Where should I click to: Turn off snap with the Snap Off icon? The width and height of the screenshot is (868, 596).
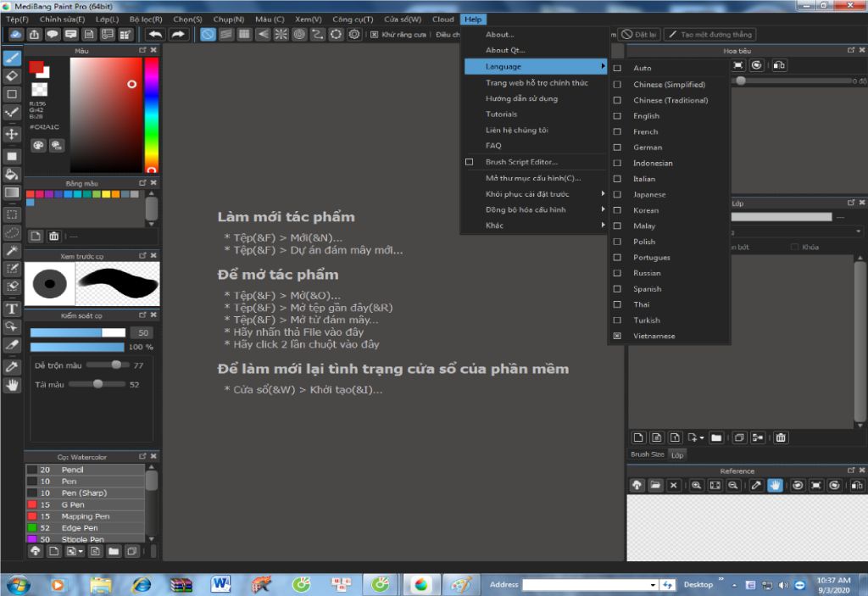click(208, 35)
